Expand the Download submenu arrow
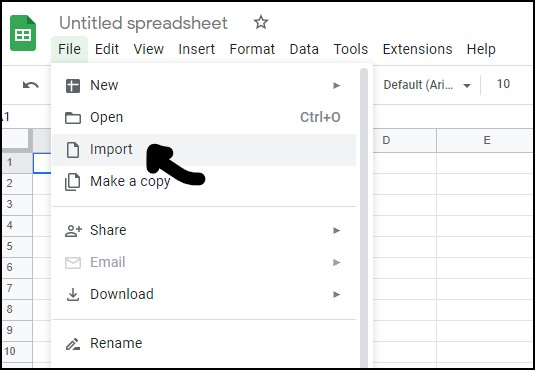 pyautogui.click(x=337, y=294)
